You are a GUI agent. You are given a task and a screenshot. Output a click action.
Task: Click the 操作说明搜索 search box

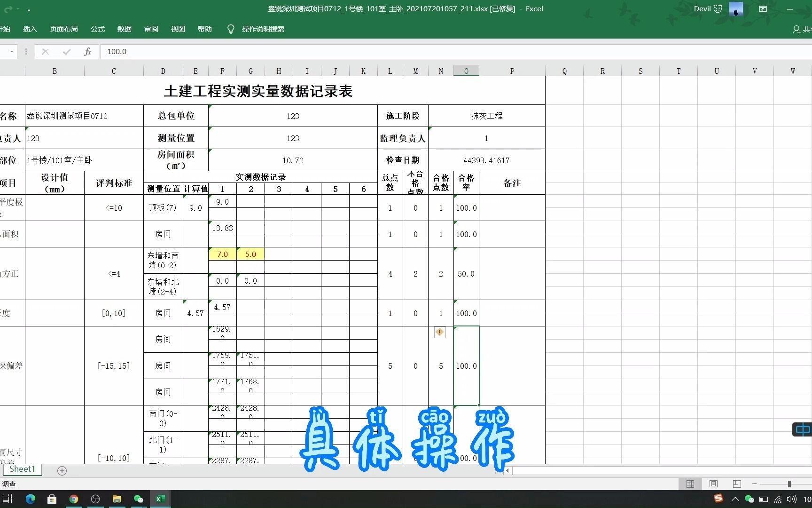click(x=263, y=29)
